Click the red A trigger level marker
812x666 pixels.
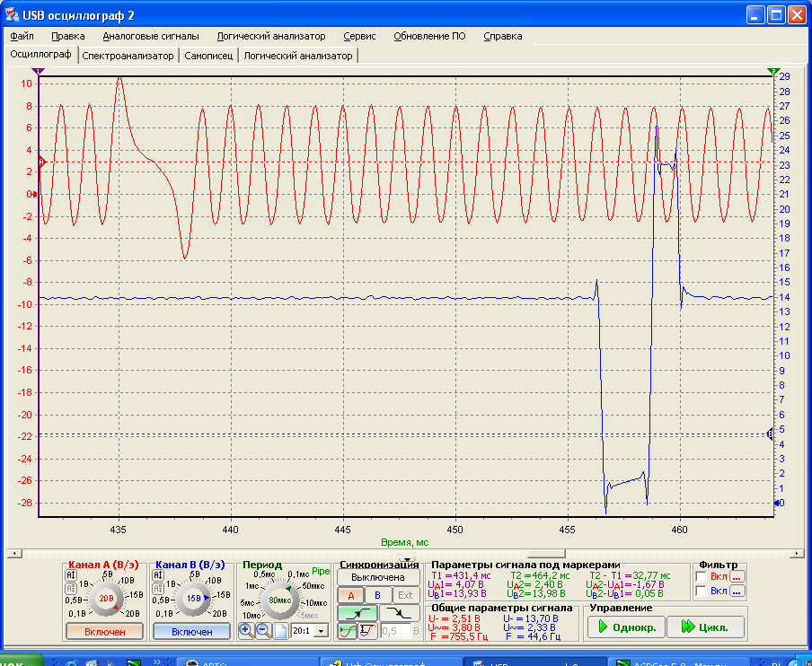[42, 162]
